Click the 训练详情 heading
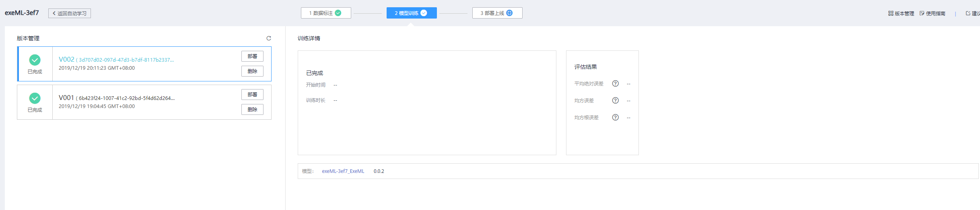The image size is (980, 210). pyautogui.click(x=309, y=38)
